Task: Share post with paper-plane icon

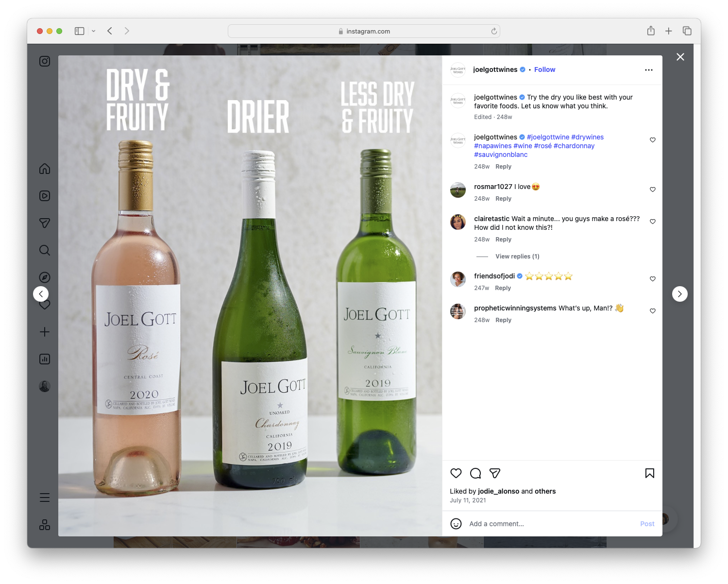Action: 495,473
